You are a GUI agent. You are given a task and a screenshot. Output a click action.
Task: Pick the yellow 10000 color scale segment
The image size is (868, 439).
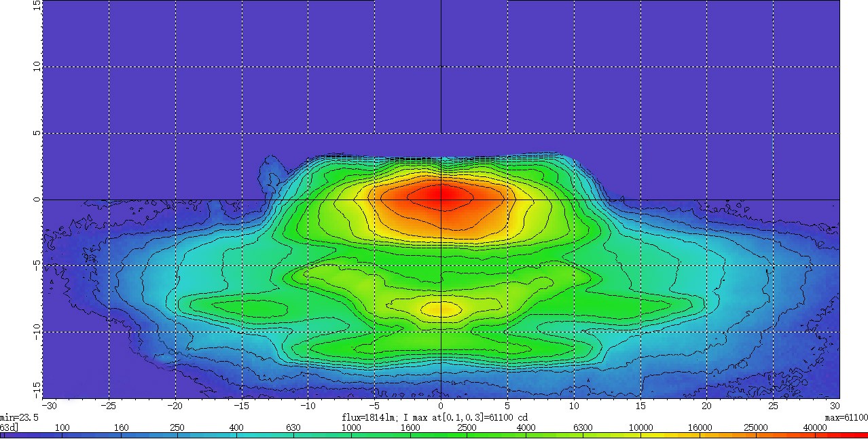(669, 434)
